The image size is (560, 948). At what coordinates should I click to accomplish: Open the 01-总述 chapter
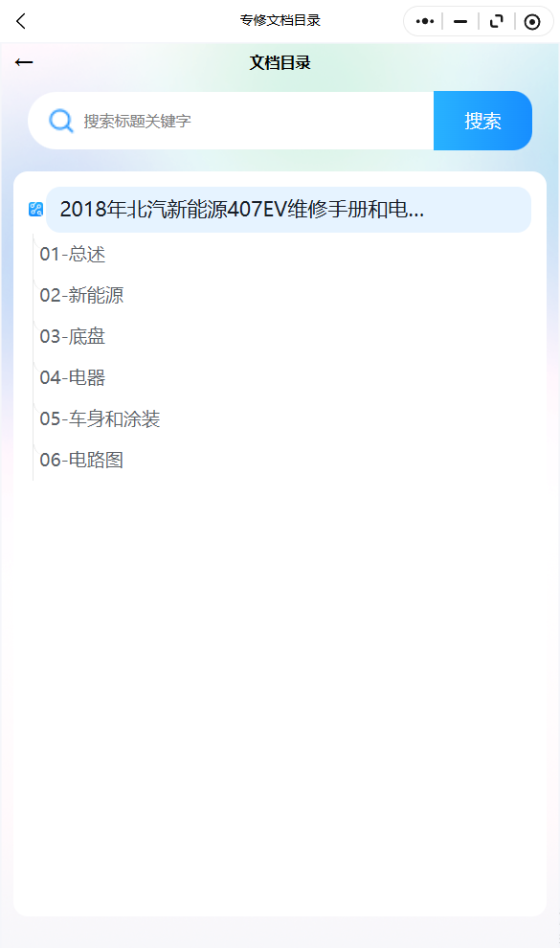[x=73, y=254]
